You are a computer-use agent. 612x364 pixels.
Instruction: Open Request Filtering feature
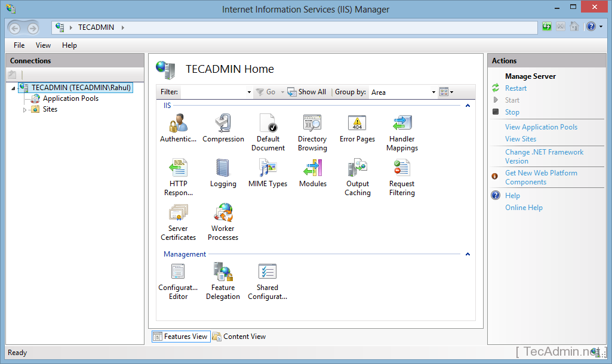coord(402,177)
